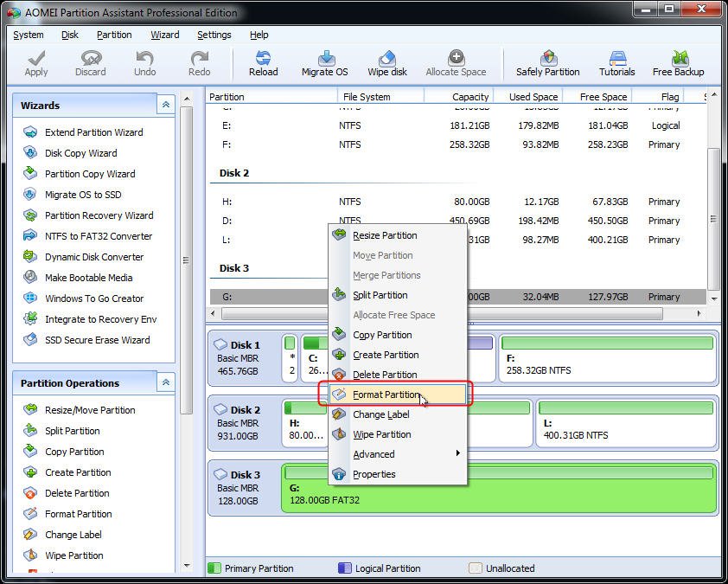Select Split Partition in Partition Operations panel
The image size is (728, 584).
pyautogui.click(x=61, y=431)
